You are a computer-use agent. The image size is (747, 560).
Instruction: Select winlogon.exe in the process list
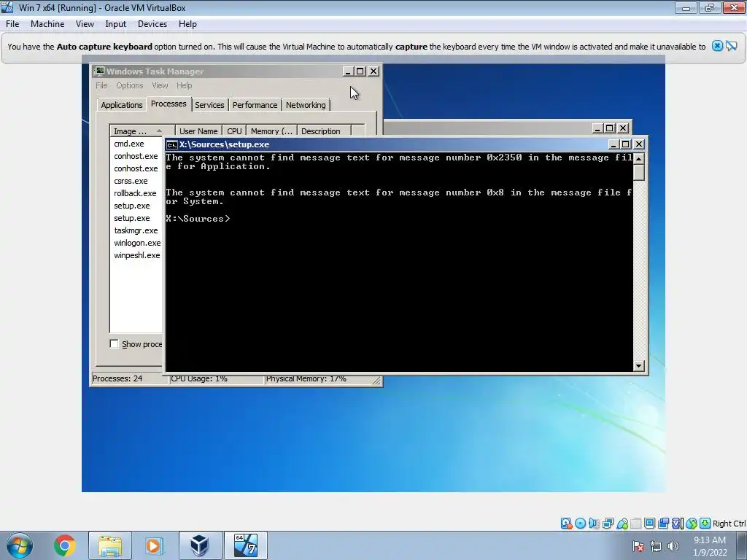(x=137, y=243)
